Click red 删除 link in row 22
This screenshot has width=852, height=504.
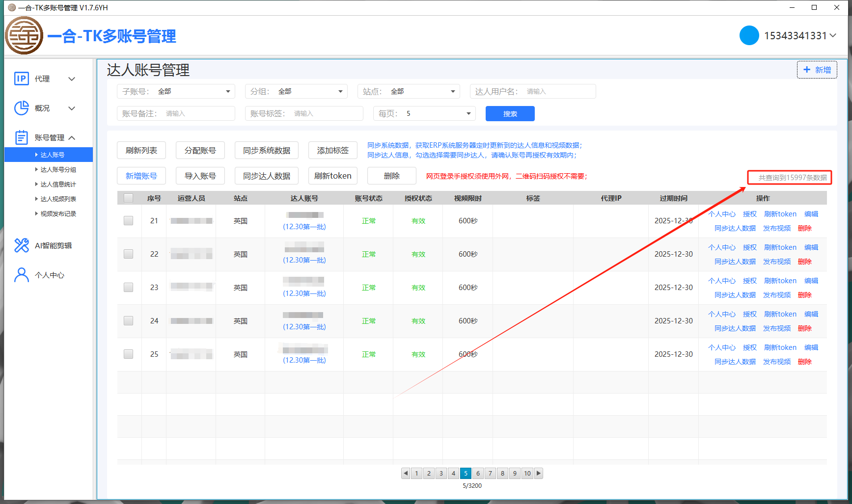[805, 262]
